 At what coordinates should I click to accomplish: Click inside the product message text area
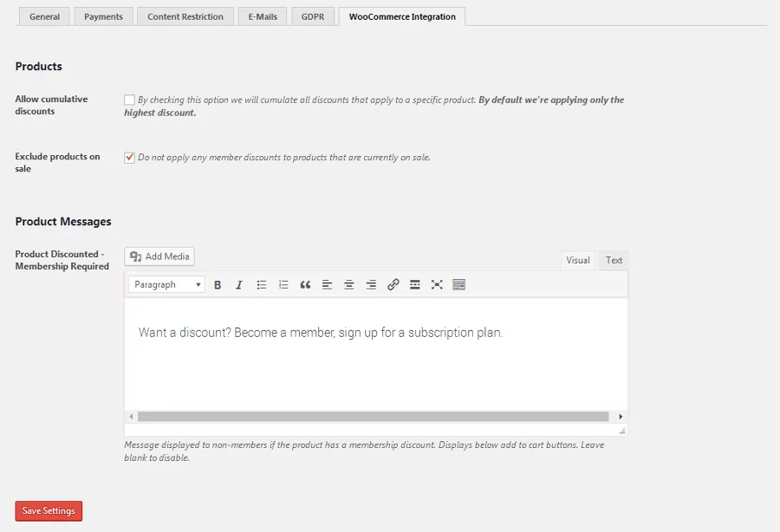[x=375, y=364]
